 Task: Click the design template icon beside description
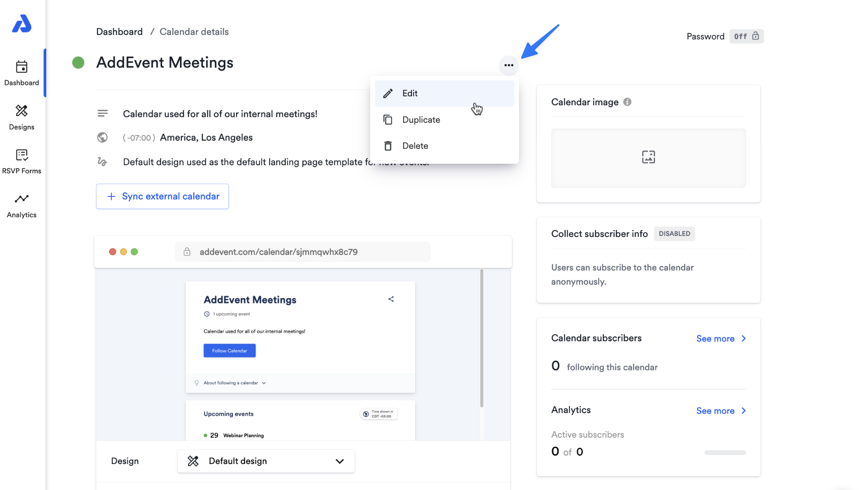pos(102,161)
